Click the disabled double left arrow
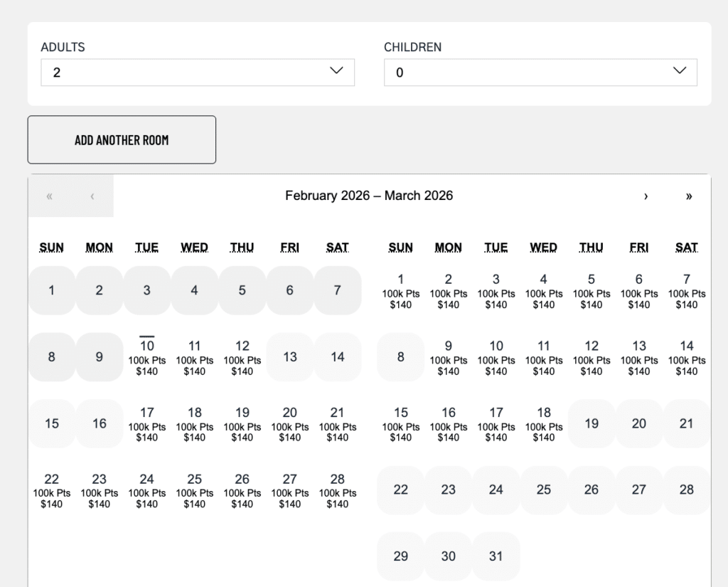The height and width of the screenshot is (587, 728). pyautogui.click(x=49, y=196)
